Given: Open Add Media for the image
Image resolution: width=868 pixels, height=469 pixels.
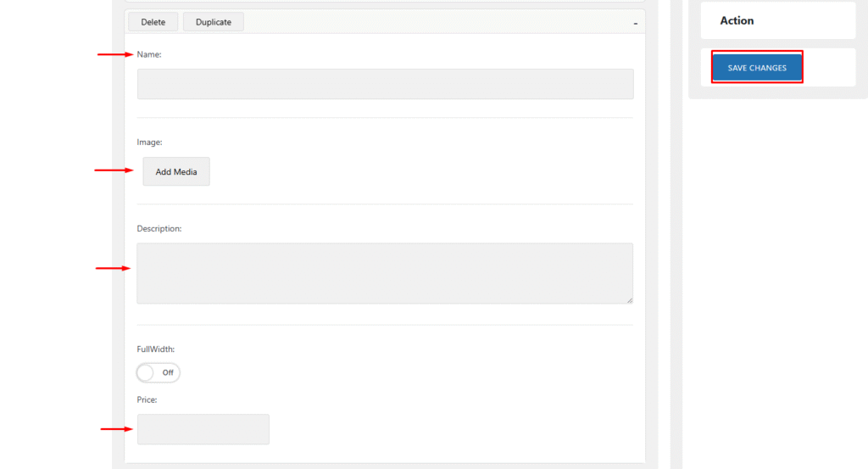Looking at the screenshot, I should (176, 171).
